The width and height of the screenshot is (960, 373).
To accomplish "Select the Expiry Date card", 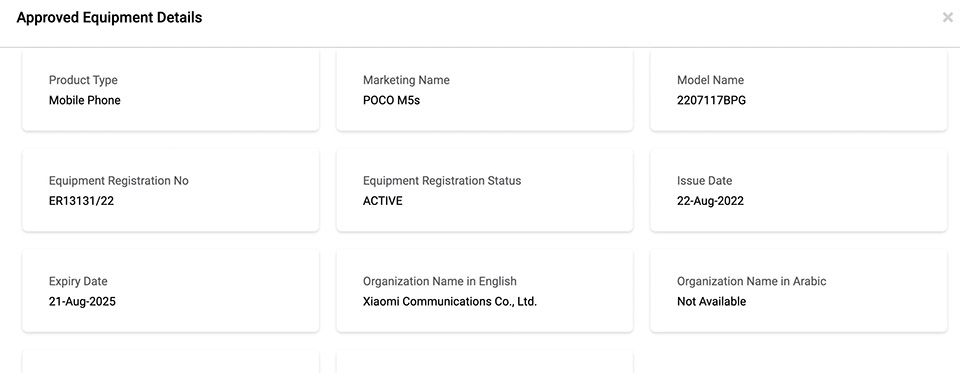I will [x=171, y=291].
